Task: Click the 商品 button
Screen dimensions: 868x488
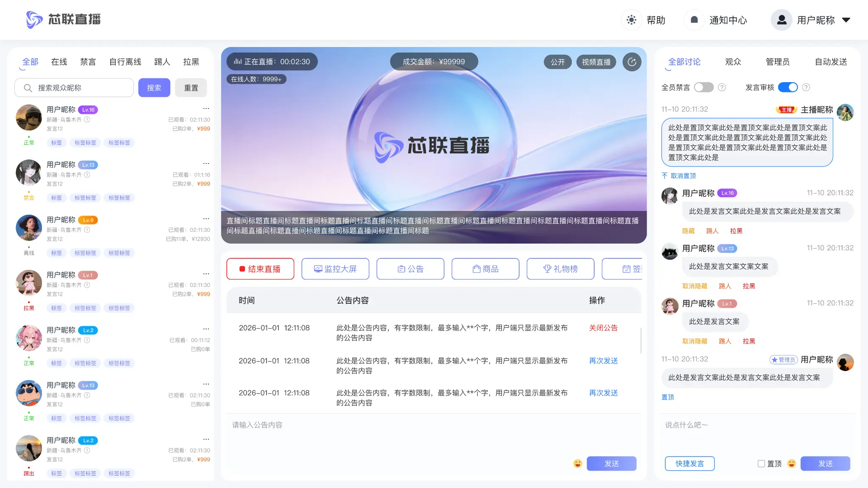Action: 485,269
